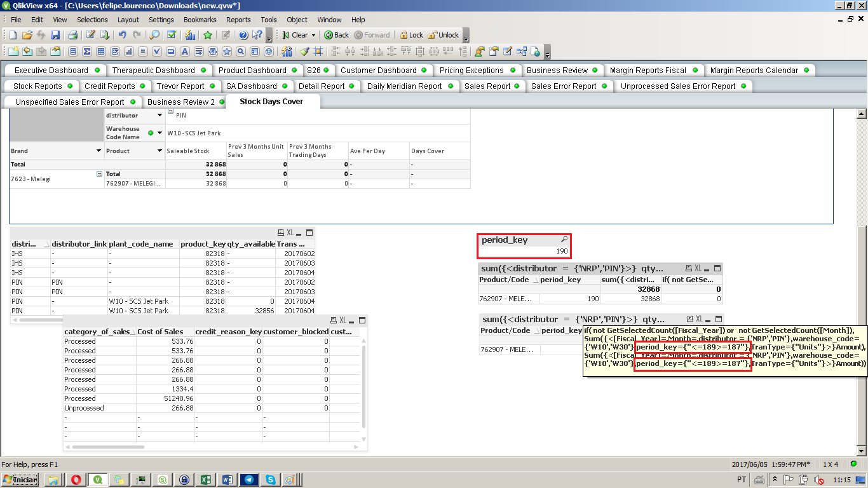The width and height of the screenshot is (868, 488).
Task: Expand the Clear button dropdown arrow
Action: point(313,36)
